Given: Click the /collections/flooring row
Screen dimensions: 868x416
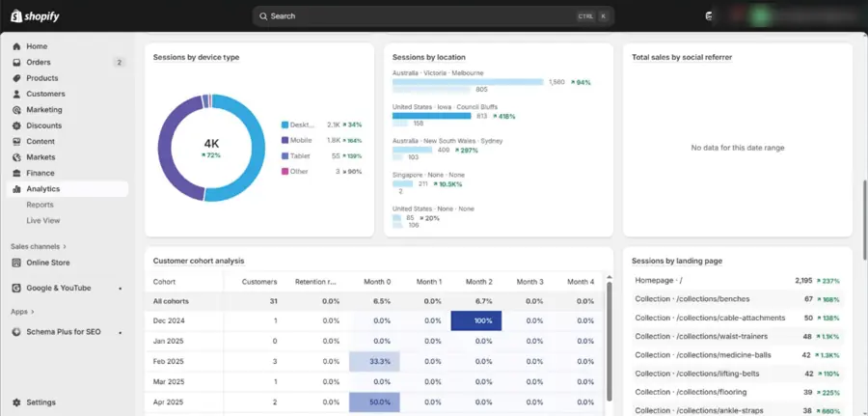Looking at the screenshot, I should [x=738, y=392].
